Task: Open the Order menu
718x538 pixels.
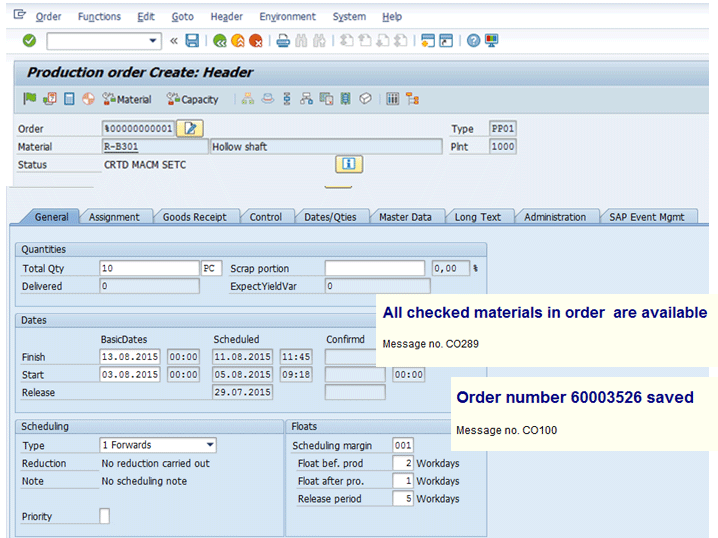Action: tap(48, 16)
